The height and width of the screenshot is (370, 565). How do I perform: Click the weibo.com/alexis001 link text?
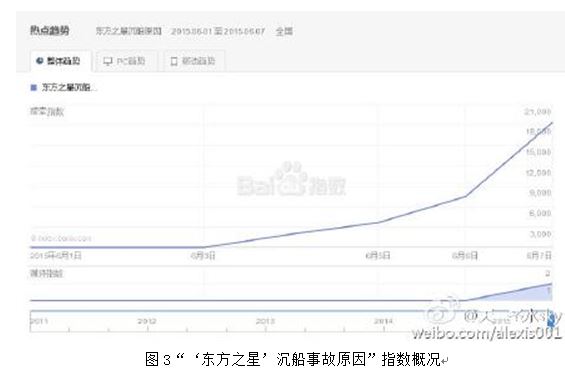click(x=487, y=333)
